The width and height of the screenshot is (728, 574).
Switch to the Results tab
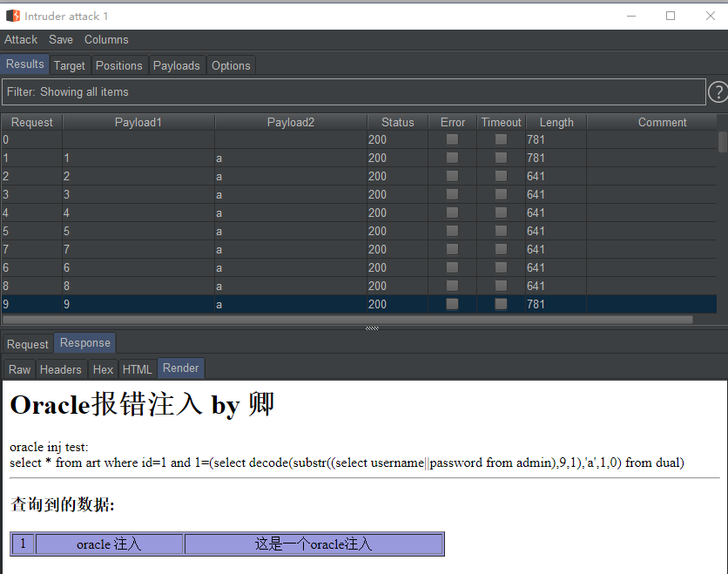pyautogui.click(x=25, y=64)
